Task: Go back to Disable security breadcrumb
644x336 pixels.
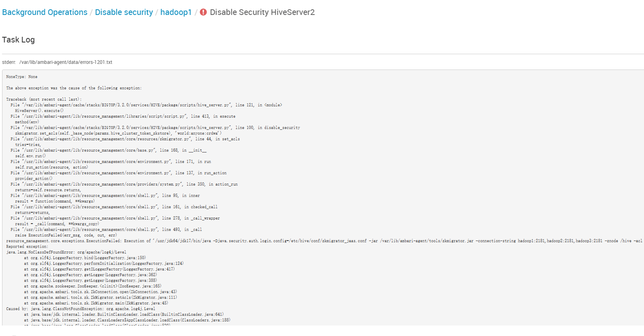Action: pos(124,12)
